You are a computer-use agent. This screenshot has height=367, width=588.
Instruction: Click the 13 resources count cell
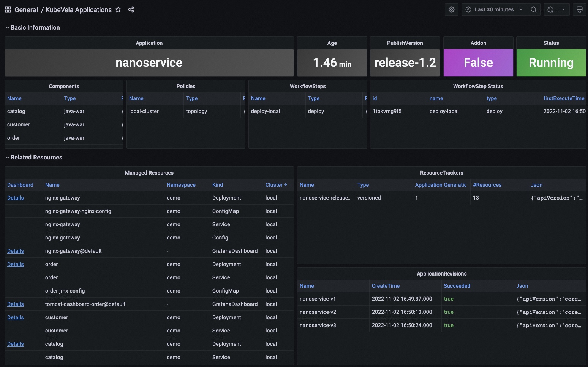click(499, 198)
